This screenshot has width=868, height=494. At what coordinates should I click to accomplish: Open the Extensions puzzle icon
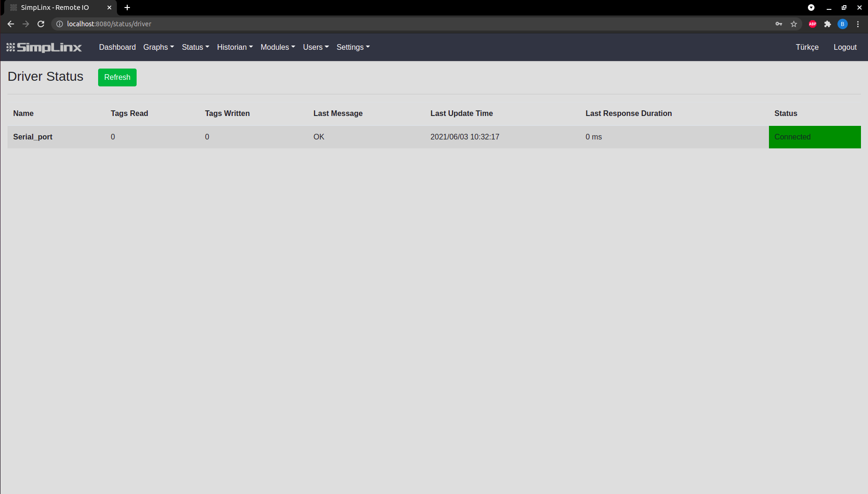[828, 24]
